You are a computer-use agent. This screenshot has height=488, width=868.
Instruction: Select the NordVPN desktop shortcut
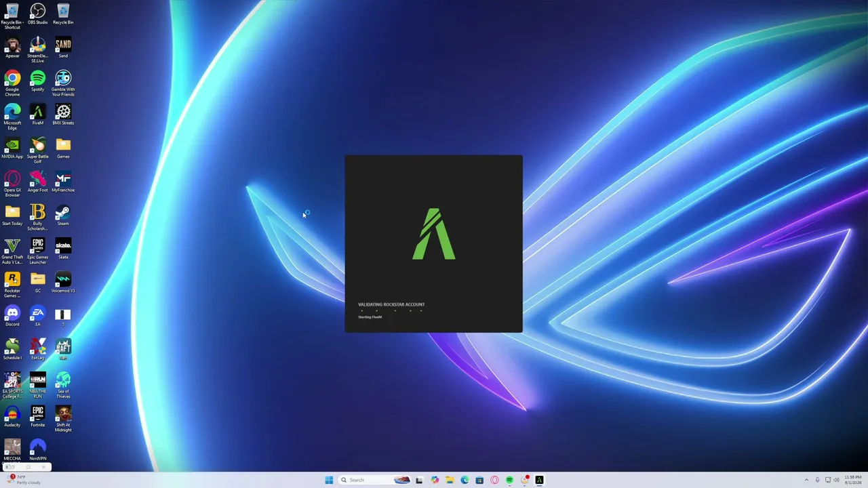click(x=38, y=450)
